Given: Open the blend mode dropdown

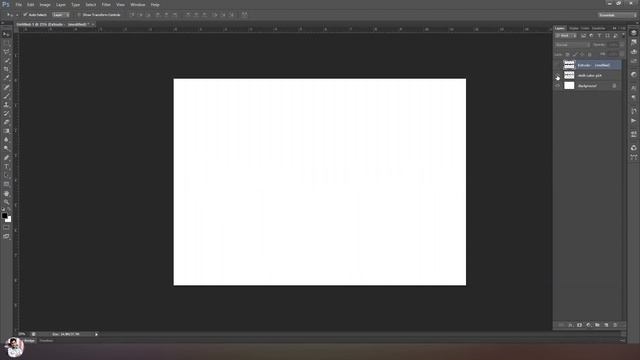Looking at the screenshot, I should [x=572, y=45].
